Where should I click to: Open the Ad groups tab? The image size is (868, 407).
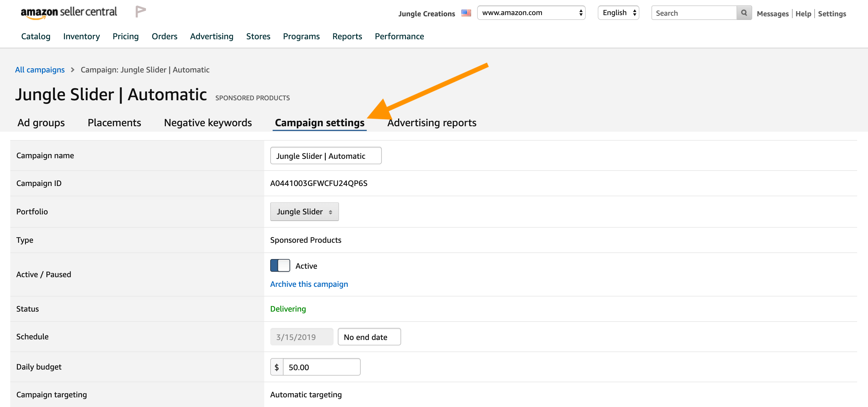41,123
